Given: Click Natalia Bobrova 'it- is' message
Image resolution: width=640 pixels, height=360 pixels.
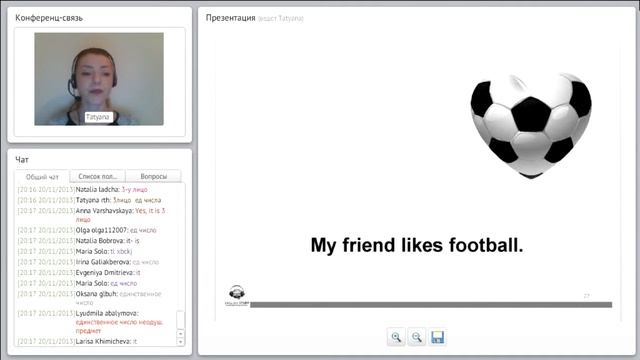Looking at the screenshot, I should point(78,241).
